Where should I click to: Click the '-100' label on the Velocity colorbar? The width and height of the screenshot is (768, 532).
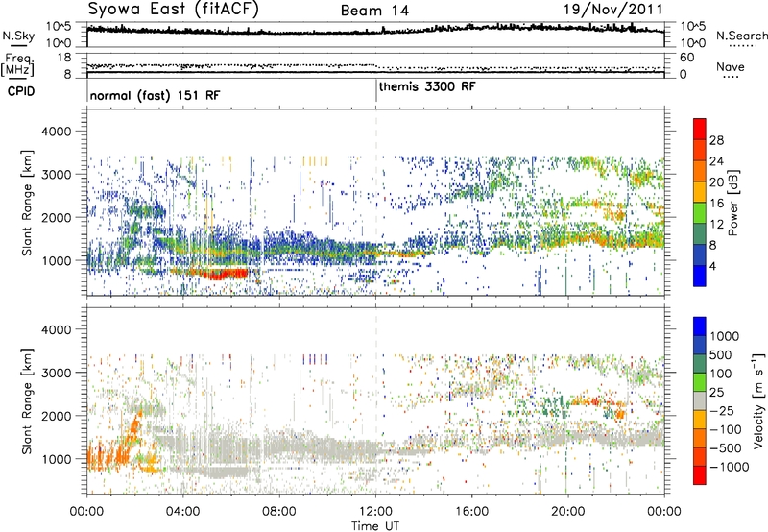726,429
